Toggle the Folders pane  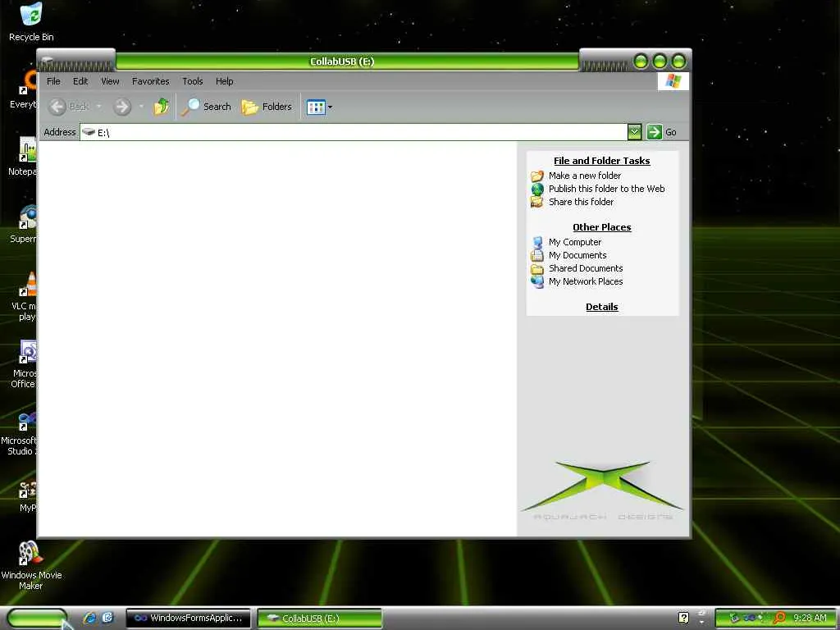tap(267, 107)
